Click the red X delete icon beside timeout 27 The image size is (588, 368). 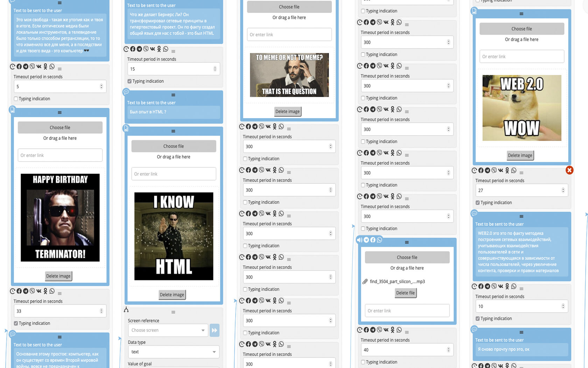click(x=569, y=170)
